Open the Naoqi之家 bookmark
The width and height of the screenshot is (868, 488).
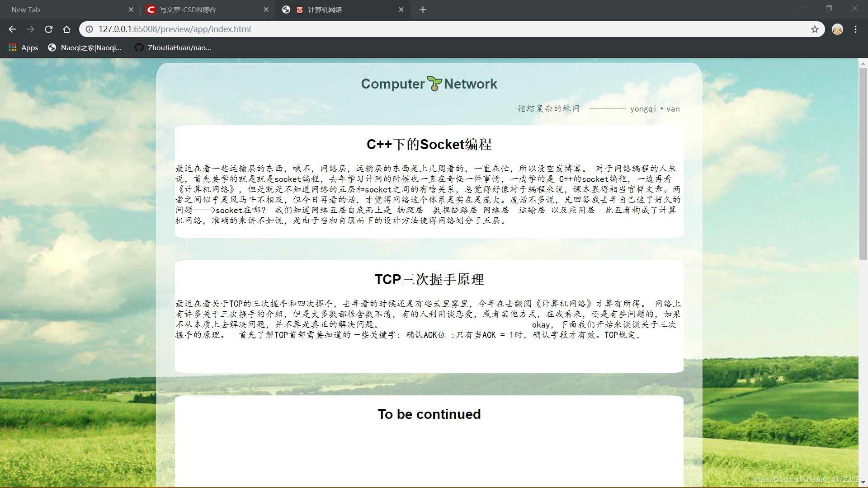point(85,47)
